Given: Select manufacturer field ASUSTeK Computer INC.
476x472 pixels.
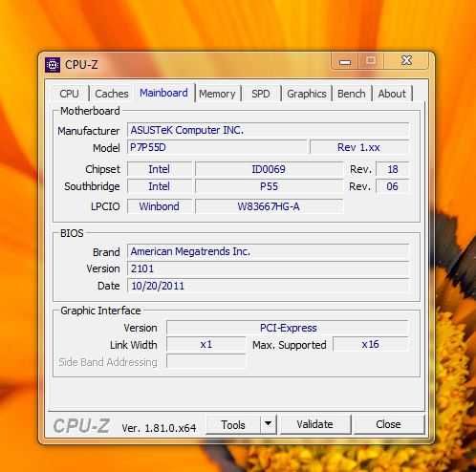Looking at the screenshot, I should click(x=268, y=130).
